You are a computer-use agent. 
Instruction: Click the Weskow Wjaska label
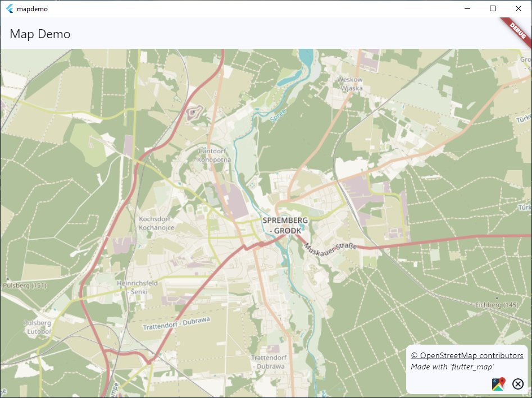click(349, 85)
